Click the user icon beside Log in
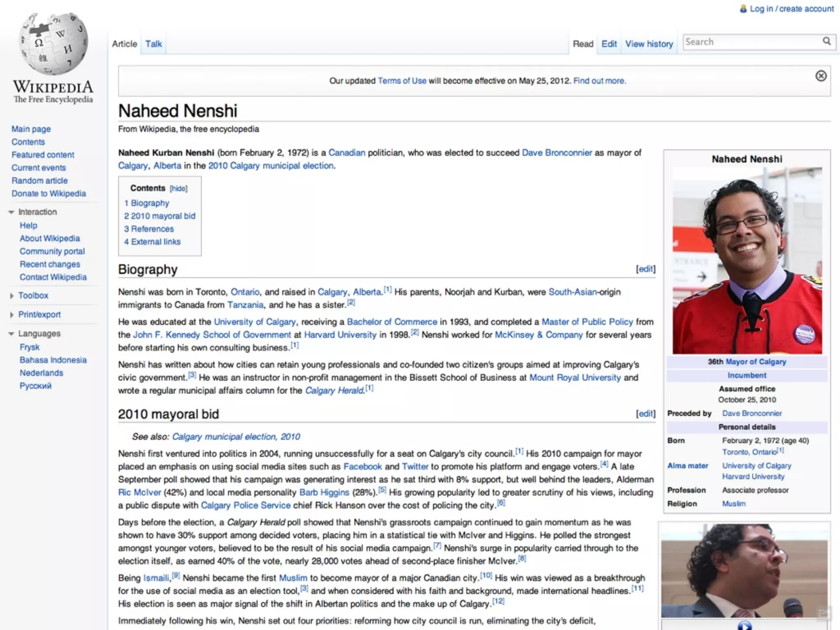Viewport: 840px width, 630px height. pyautogui.click(x=743, y=9)
